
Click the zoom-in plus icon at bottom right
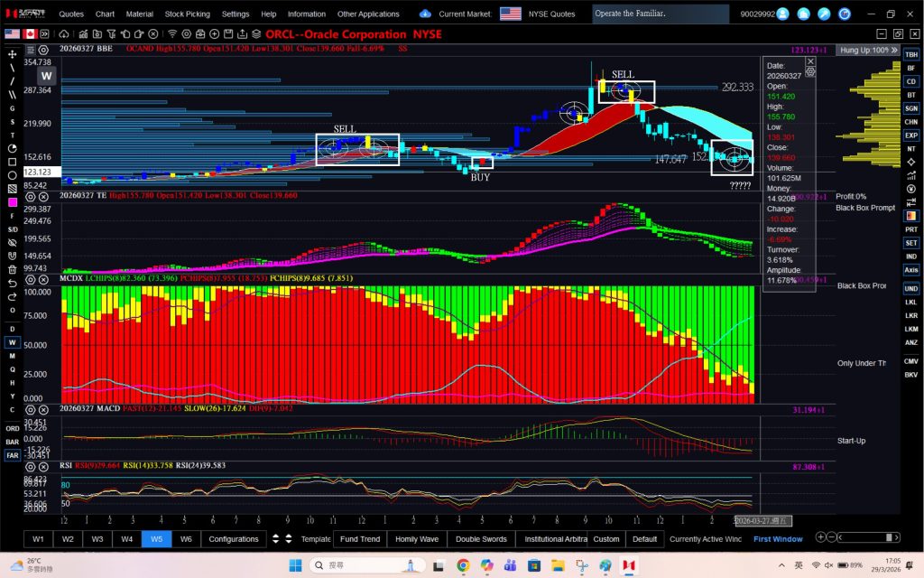820,537
